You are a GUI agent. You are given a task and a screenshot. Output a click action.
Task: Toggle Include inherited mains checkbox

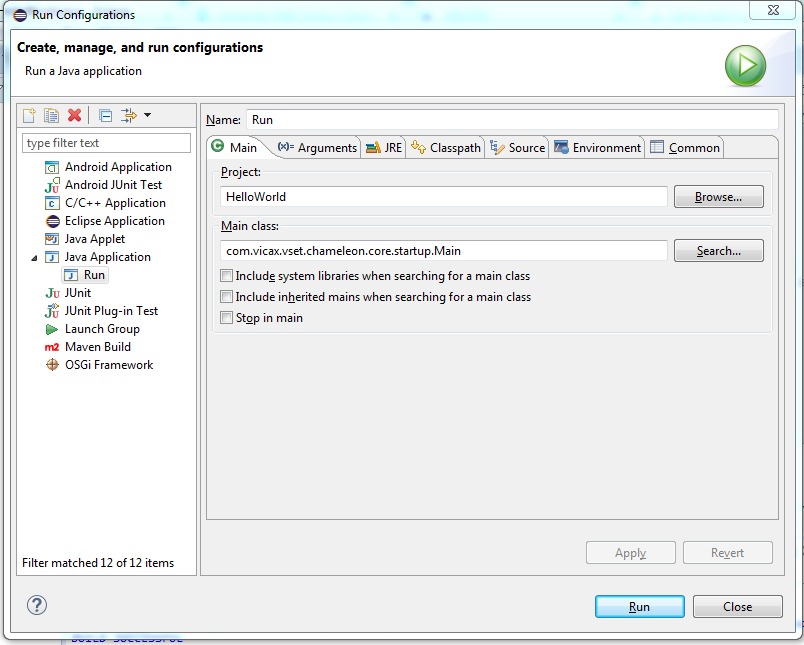pos(227,297)
